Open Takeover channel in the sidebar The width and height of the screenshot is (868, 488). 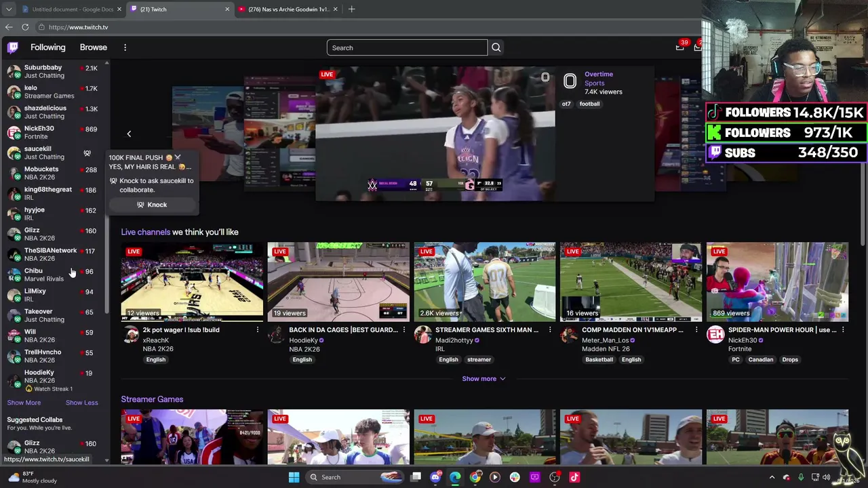point(53,315)
